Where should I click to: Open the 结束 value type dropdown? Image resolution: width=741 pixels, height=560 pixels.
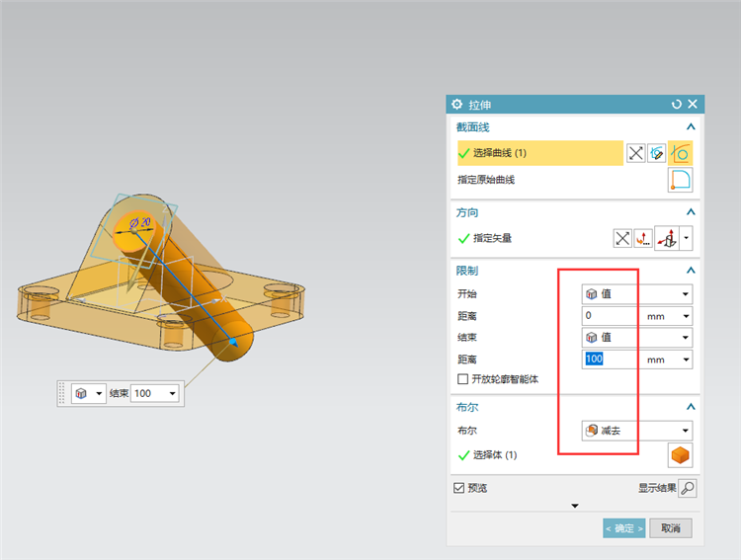(x=637, y=338)
